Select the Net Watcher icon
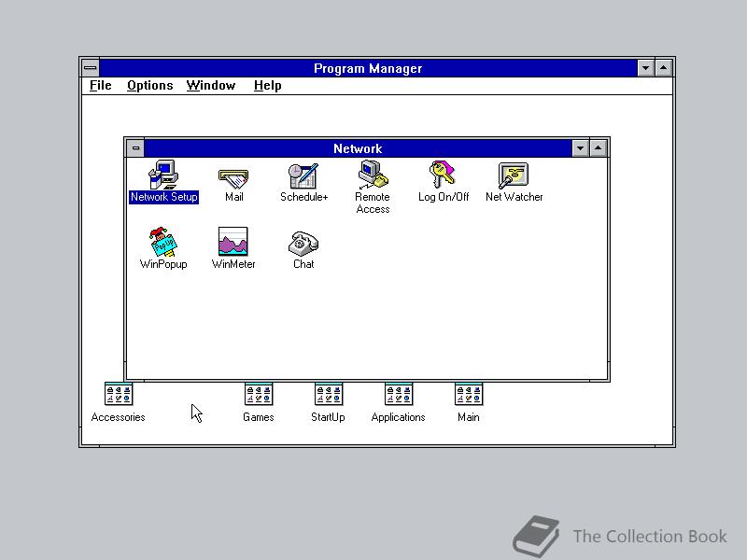 (513, 175)
